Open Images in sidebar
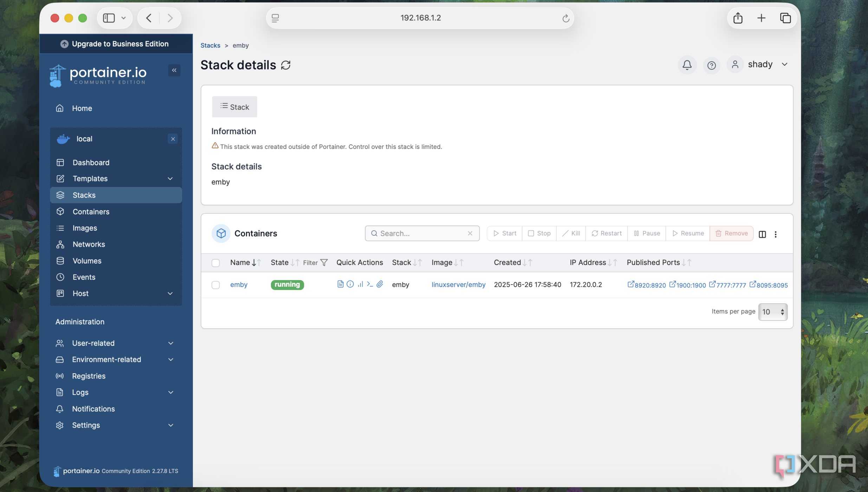 click(116, 228)
